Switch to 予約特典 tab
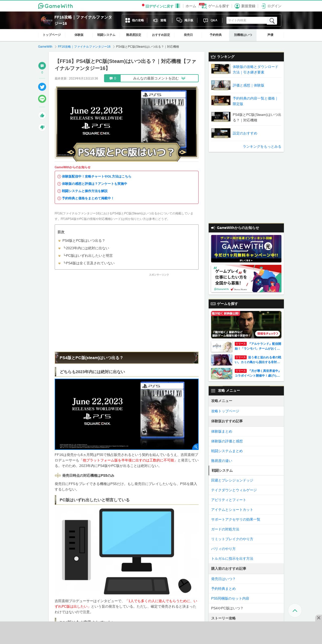 (x=216, y=35)
